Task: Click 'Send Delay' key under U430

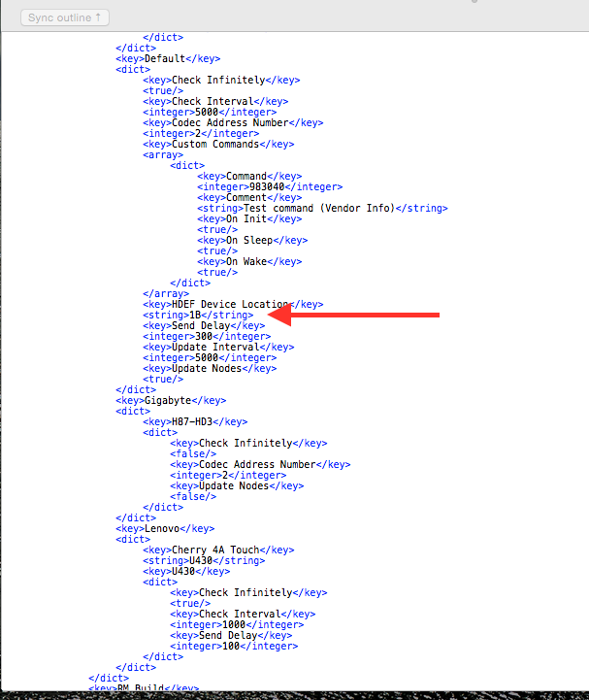Action: coord(231,636)
